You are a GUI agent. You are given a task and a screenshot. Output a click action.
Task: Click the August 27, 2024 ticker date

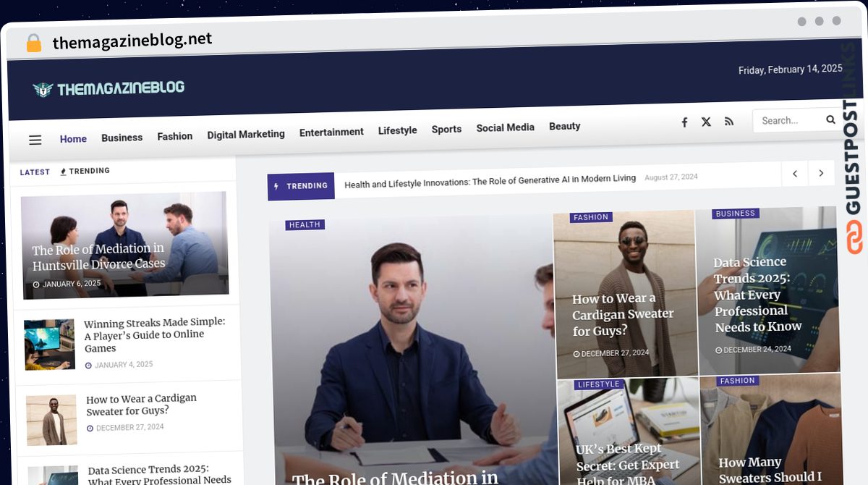pos(671,177)
